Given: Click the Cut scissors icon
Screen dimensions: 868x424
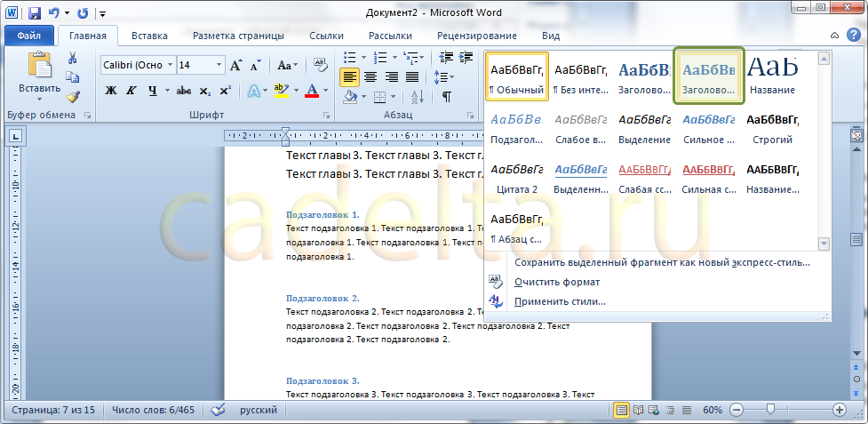Looking at the screenshot, I should 73,58.
